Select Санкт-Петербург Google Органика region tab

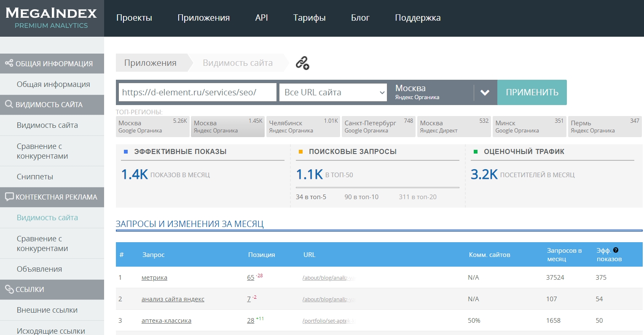coord(379,127)
